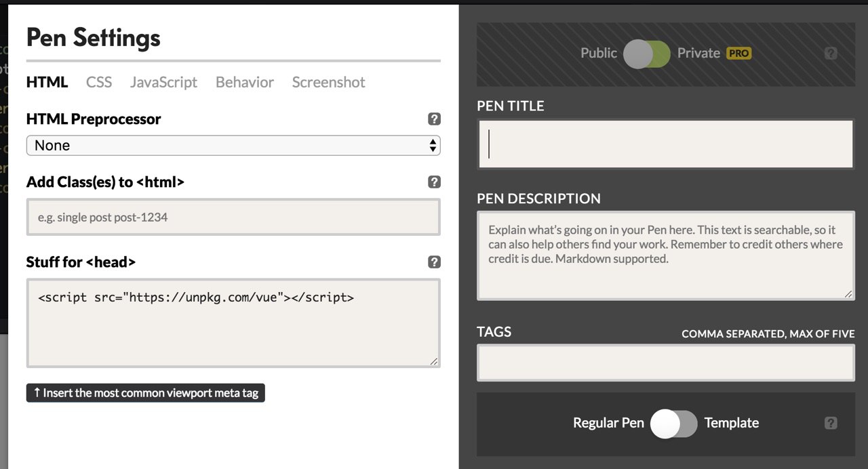Open help icon for Regular Pen/Template
Viewport: 868px width, 469px height.
tap(831, 423)
